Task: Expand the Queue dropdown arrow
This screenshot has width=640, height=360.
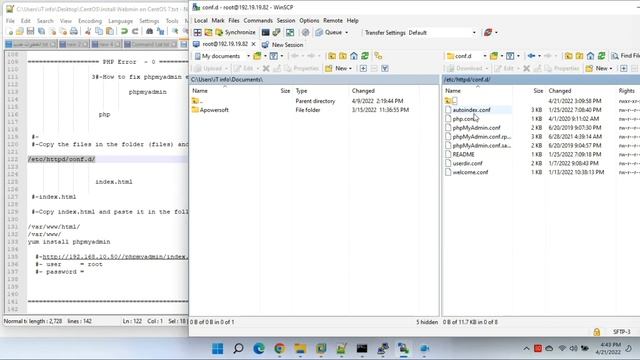Action: (347, 33)
